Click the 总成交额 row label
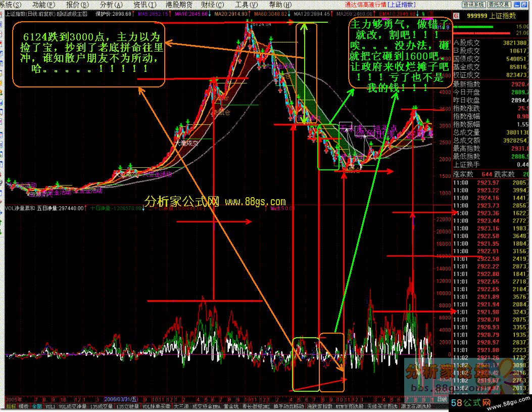Viewport: 532px width, 412px height. 466,141
